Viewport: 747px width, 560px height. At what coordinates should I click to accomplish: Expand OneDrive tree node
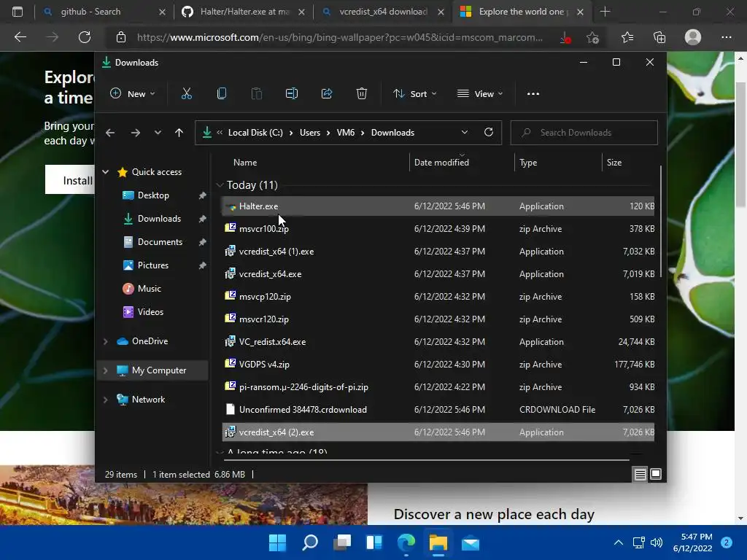pos(106,341)
